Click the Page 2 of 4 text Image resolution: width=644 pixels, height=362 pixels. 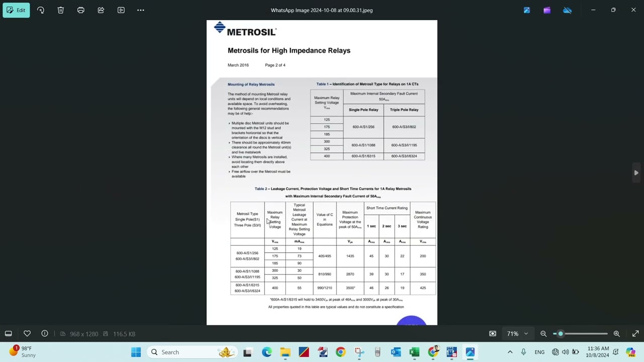275,65
